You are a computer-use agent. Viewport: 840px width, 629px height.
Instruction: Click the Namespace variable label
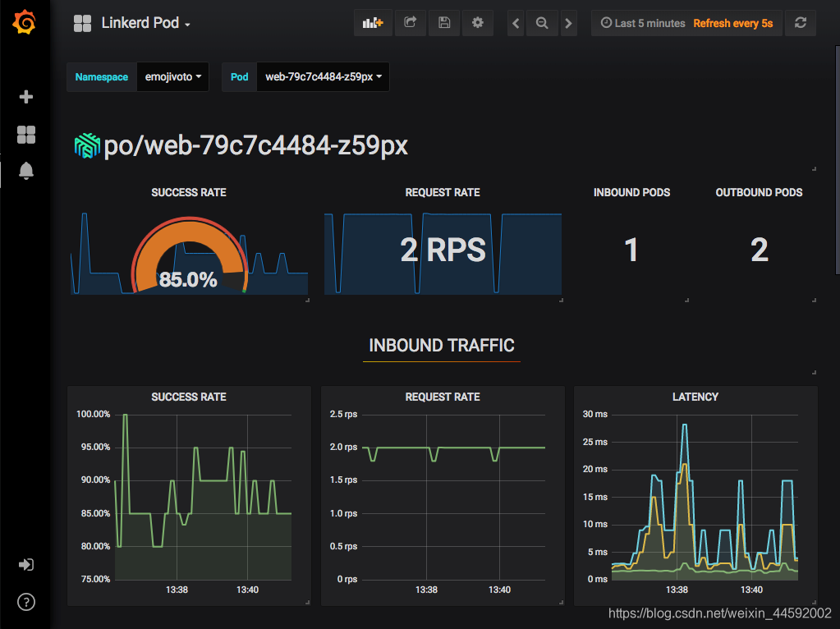[102, 76]
